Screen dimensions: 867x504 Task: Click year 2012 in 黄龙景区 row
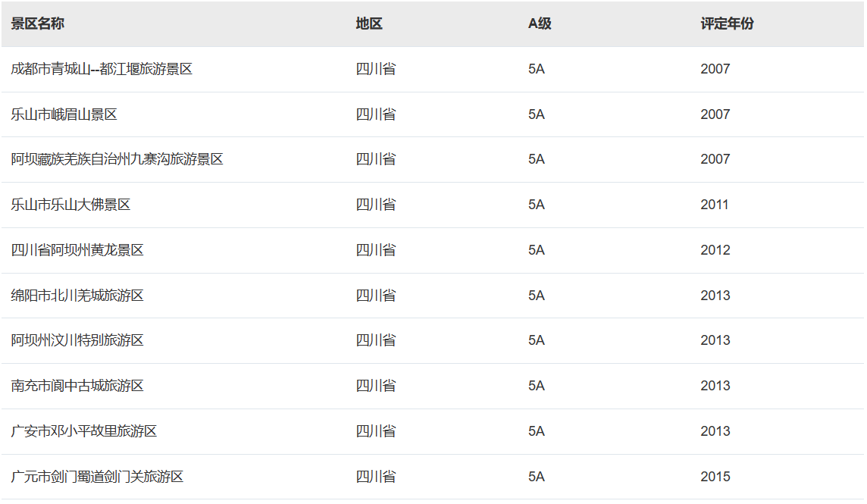point(715,250)
